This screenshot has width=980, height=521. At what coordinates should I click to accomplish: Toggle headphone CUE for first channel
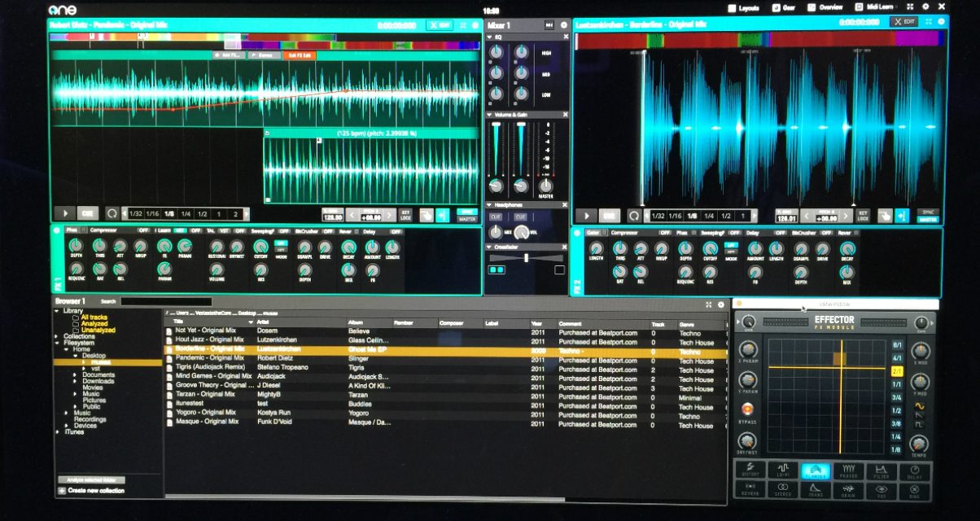pyautogui.click(x=496, y=217)
